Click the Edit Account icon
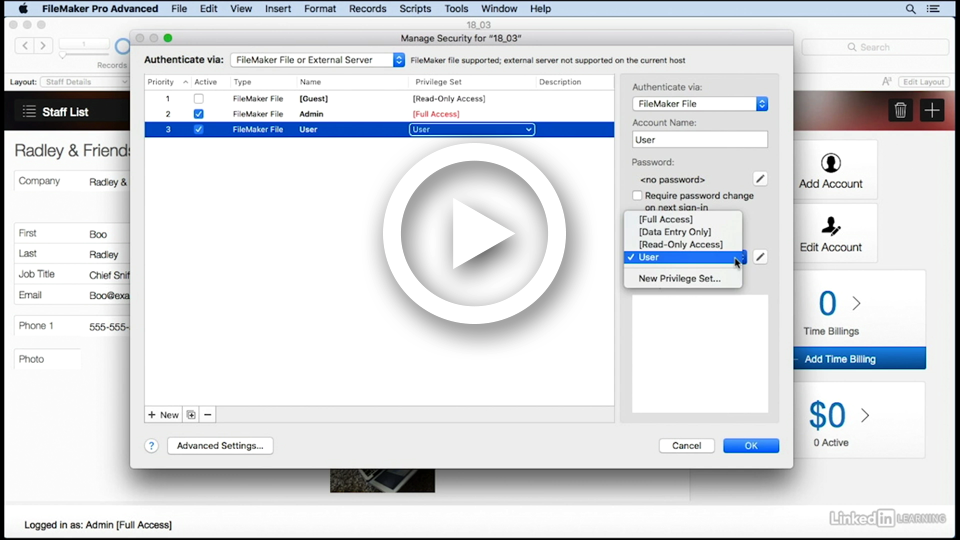 coord(830,227)
